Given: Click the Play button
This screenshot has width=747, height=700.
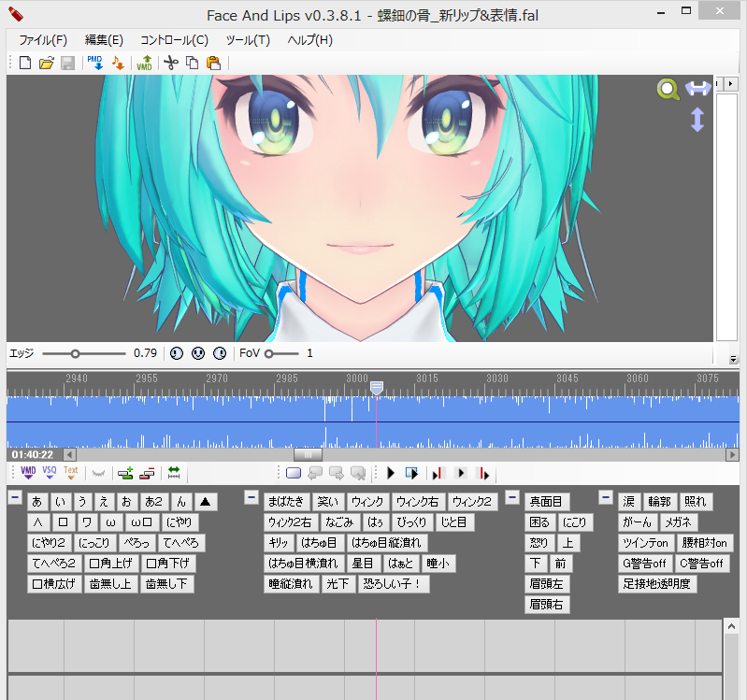Looking at the screenshot, I should click(391, 473).
